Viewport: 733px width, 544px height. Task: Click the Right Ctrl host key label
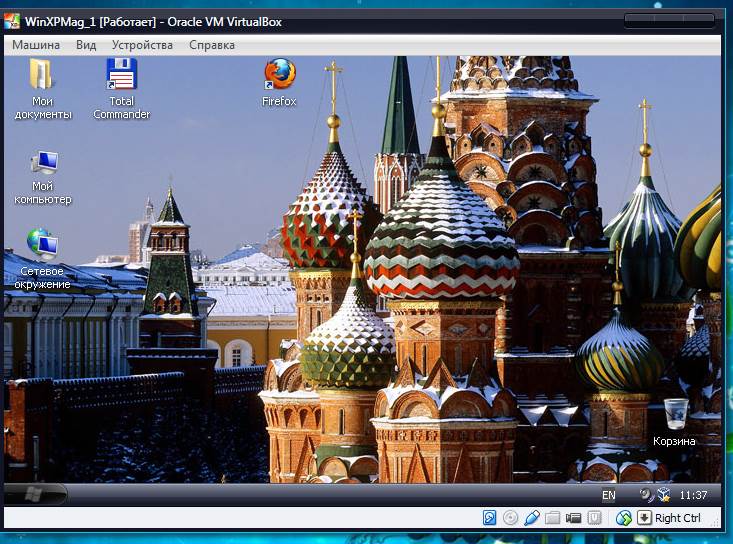tap(677, 518)
